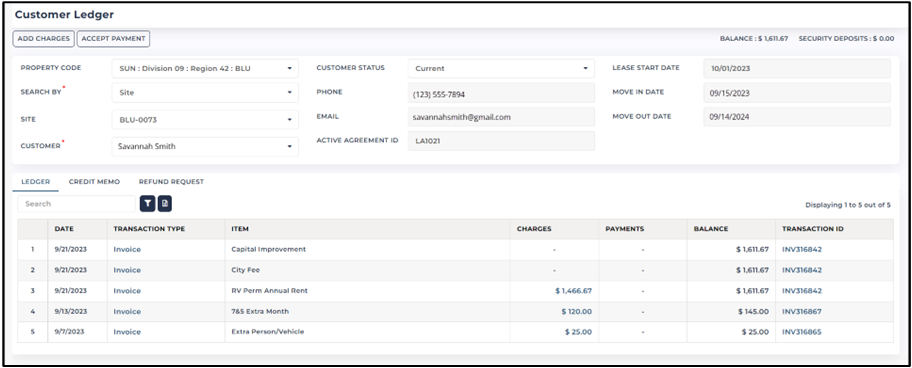
Task: Click the ITEM column header
Action: (368, 229)
